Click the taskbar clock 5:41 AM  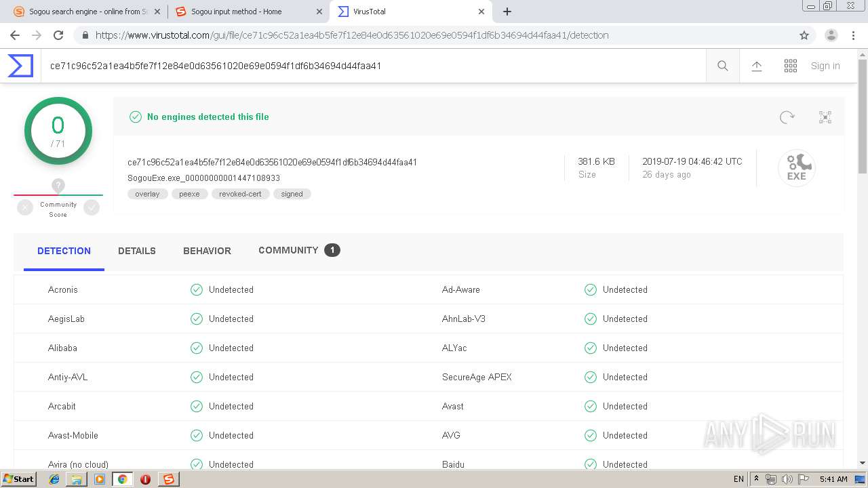click(833, 479)
